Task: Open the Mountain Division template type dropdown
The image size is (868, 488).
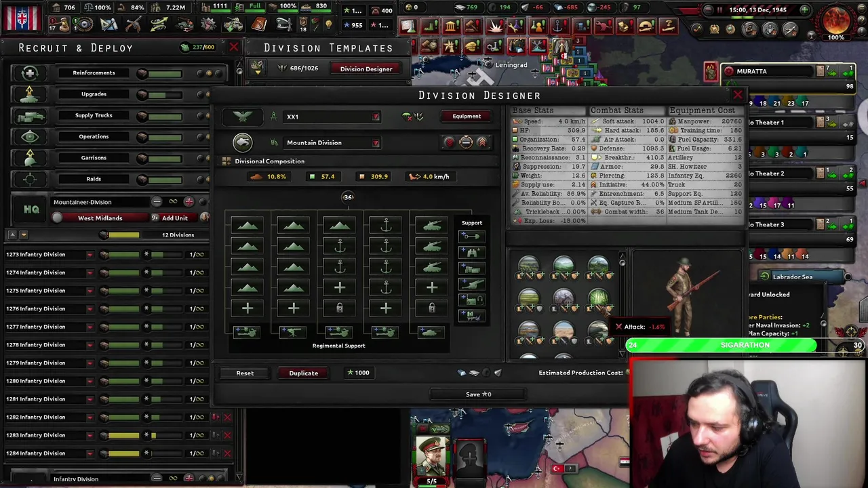Action: pyautogui.click(x=376, y=143)
